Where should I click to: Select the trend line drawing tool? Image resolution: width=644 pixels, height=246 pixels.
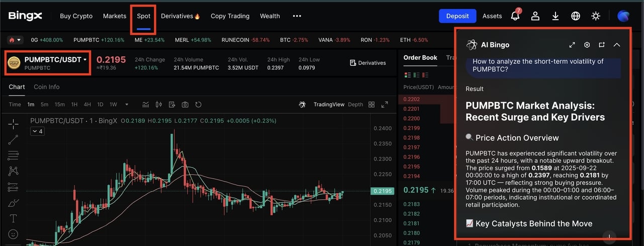[14, 140]
